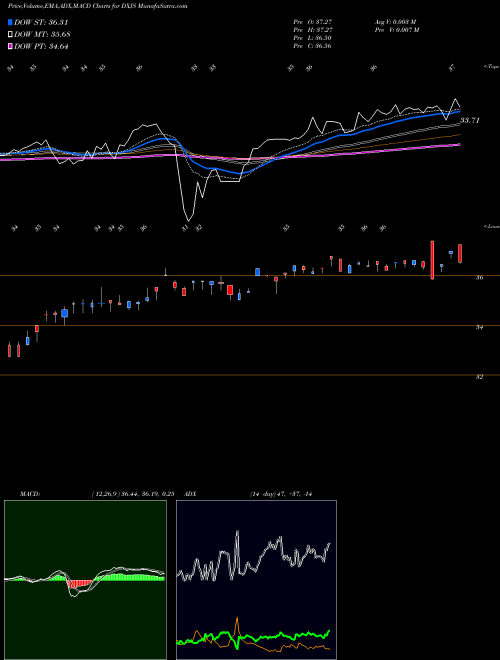This screenshot has height=660, width=500.
Task: Click the 'Avg V: 0.003 M' volume text
Action: [x=397, y=21]
